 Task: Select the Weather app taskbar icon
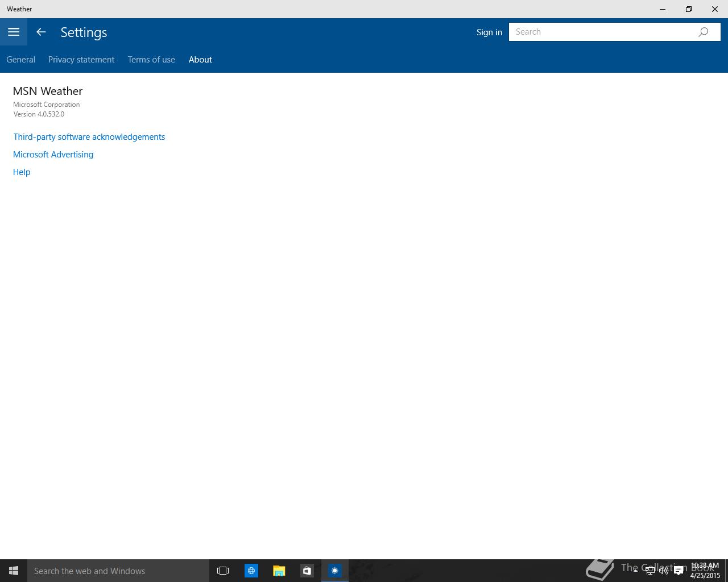click(334, 571)
